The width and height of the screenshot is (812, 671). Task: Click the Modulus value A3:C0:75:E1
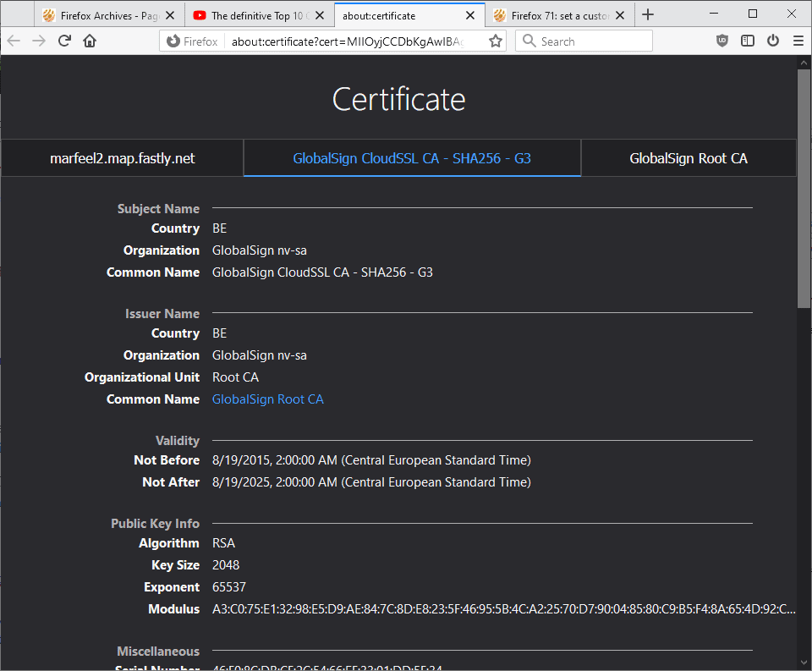tap(504, 609)
